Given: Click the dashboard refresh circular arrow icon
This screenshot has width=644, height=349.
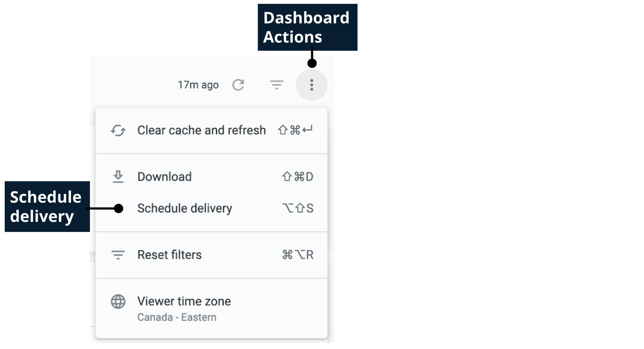Looking at the screenshot, I should [x=238, y=85].
